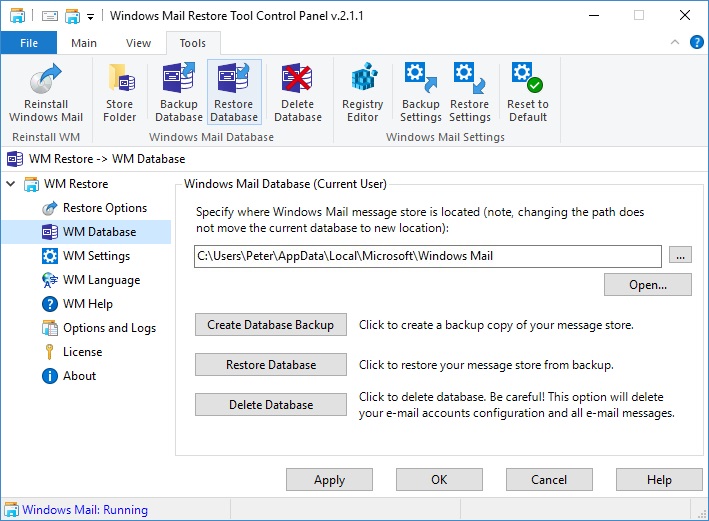The width and height of the screenshot is (709, 521).
Task: Click 'Windows Mail: Running' status bar text
Action: pyautogui.click(x=85, y=510)
